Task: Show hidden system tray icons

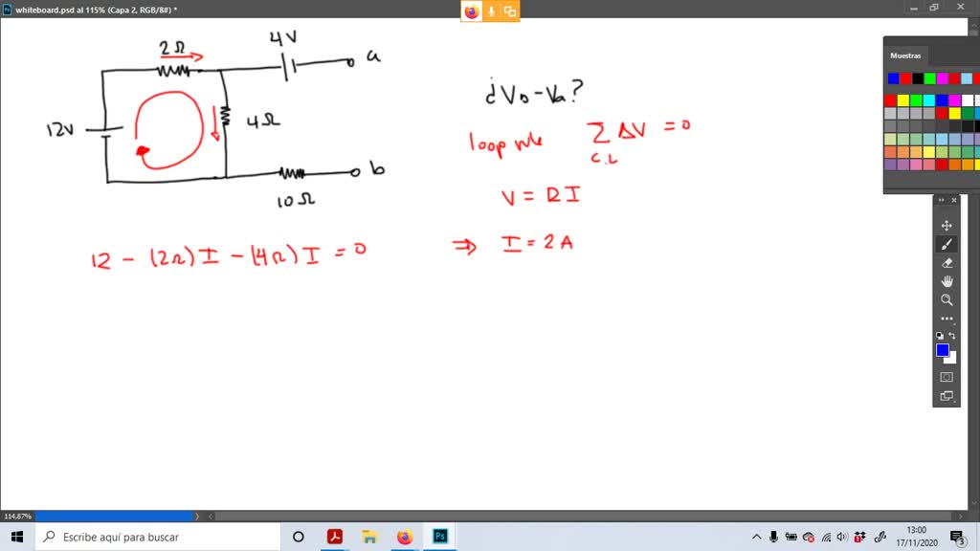Action: [x=756, y=537]
